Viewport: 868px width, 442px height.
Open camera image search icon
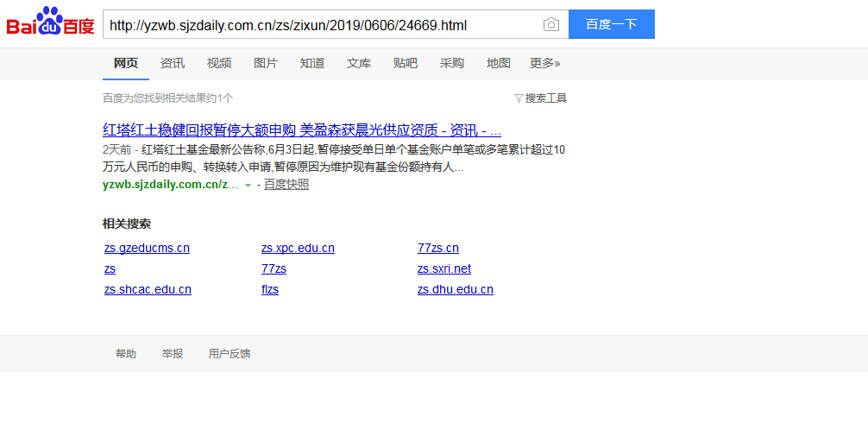[x=550, y=25]
